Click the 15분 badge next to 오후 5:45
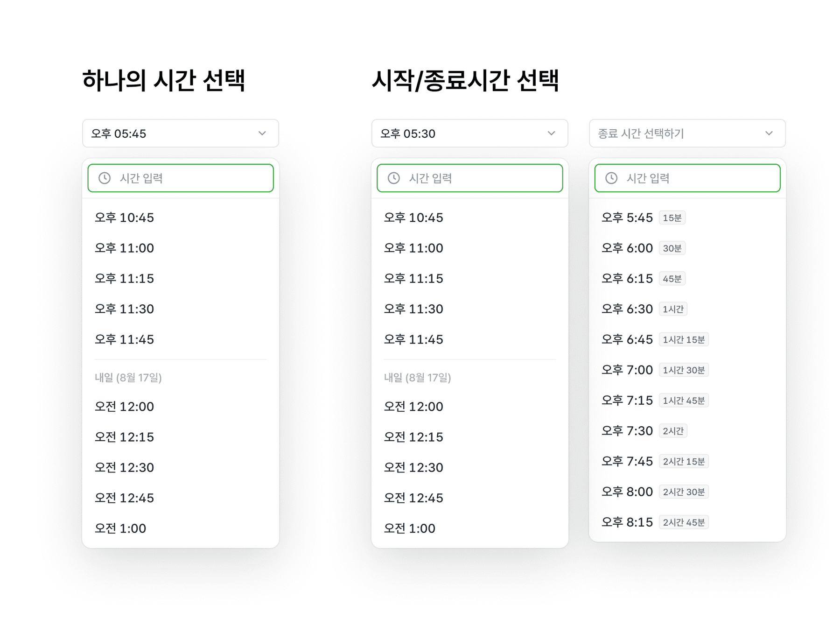Screen dimensions: 840x626 [672, 217]
